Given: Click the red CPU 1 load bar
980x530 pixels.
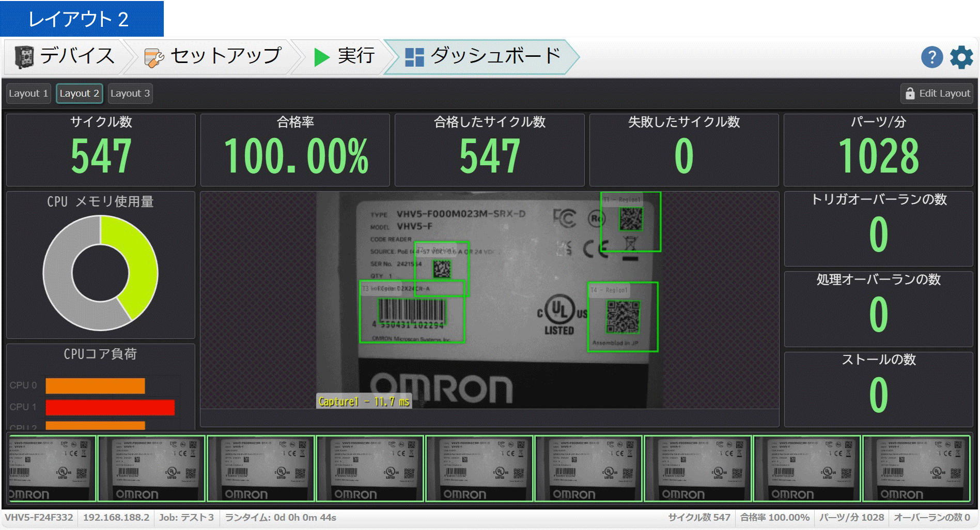Looking at the screenshot, I should (x=110, y=408).
